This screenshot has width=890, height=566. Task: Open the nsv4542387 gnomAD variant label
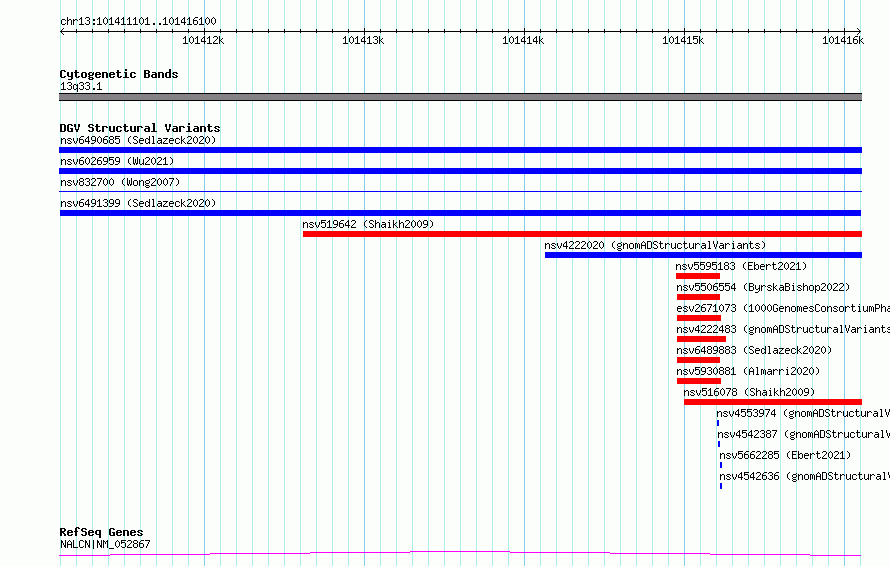pyautogui.click(x=803, y=434)
